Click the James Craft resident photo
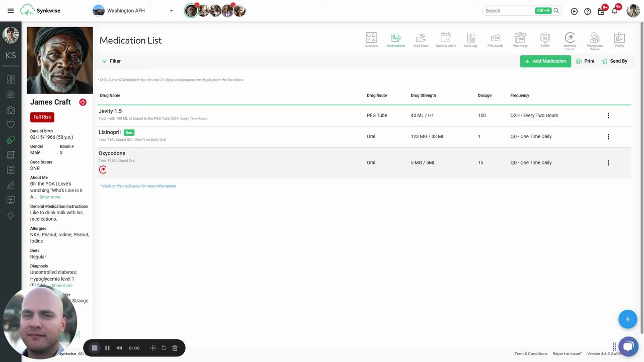Viewport: 644px width, 362px height. point(60,60)
